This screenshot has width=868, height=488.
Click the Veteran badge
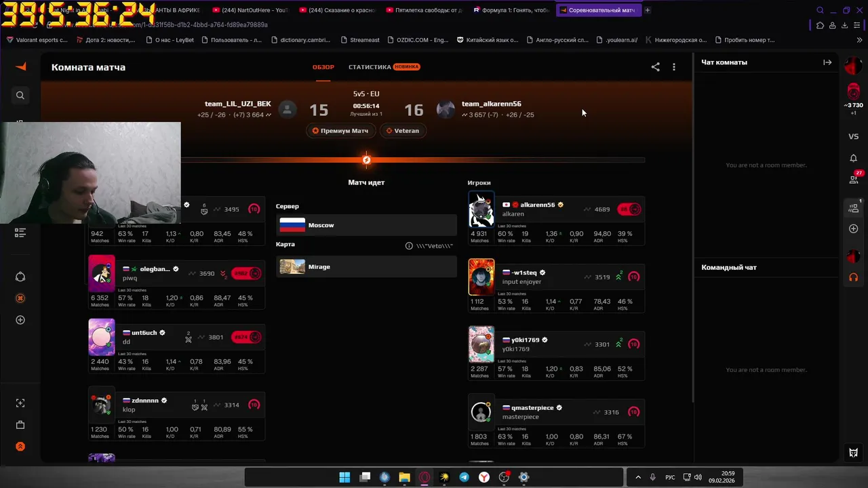point(403,131)
